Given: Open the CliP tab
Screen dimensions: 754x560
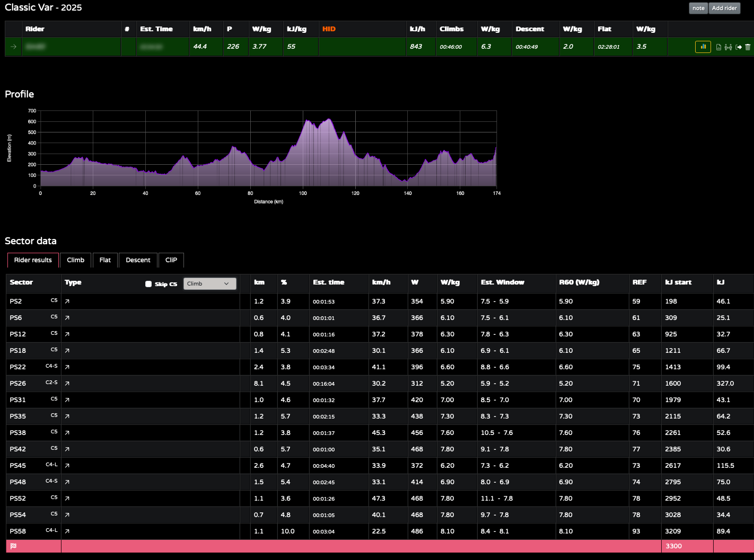Looking at the screenshot, I should coord(171,260).
